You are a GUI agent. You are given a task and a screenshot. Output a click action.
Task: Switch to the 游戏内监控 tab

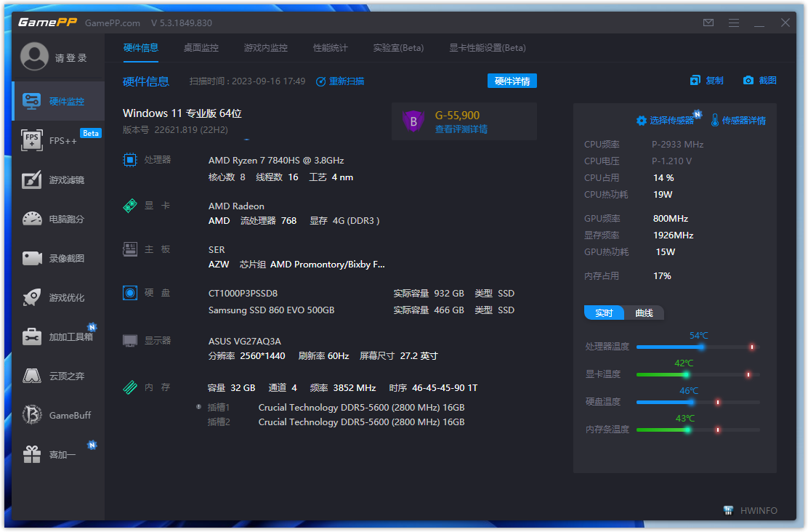(266, 48)
